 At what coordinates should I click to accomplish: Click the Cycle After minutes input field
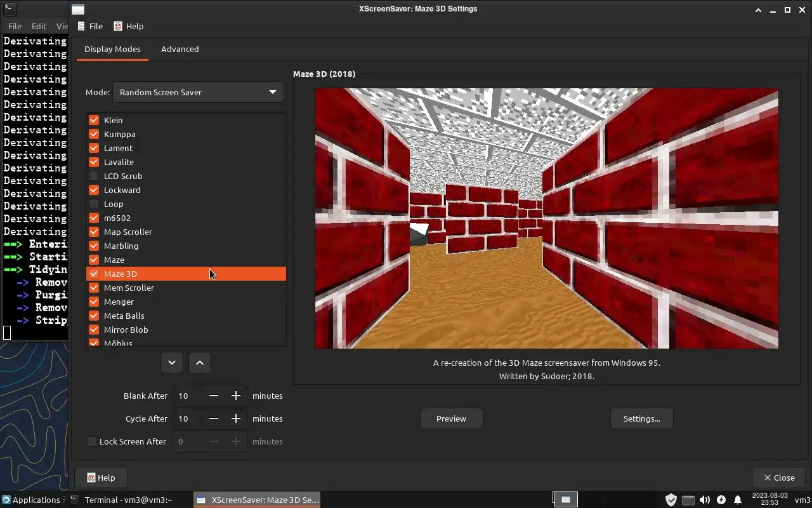point(188,418)
